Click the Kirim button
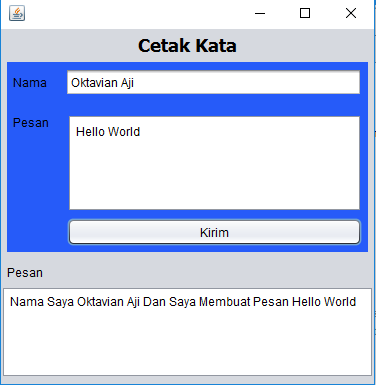This screenshot has width=376, height=385. [214, 232]
